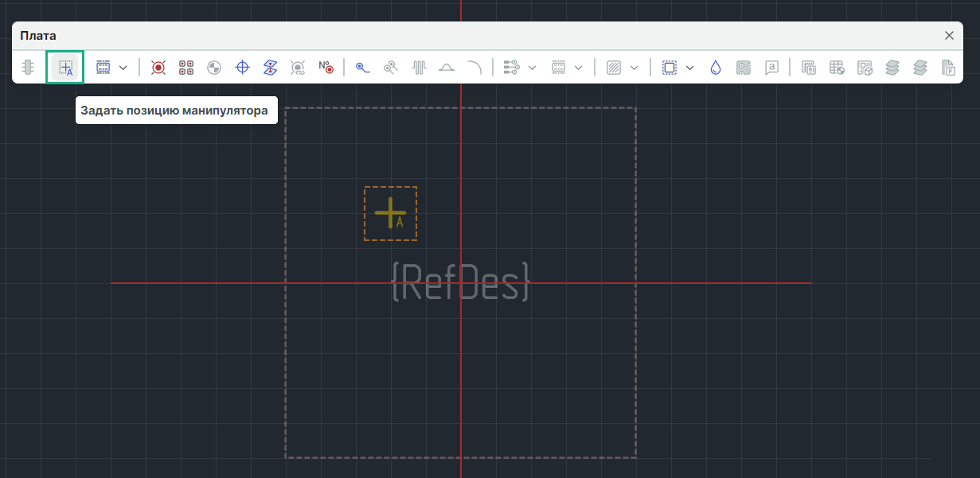Click the text annotation bubble icon

click(x=771, y=68)
